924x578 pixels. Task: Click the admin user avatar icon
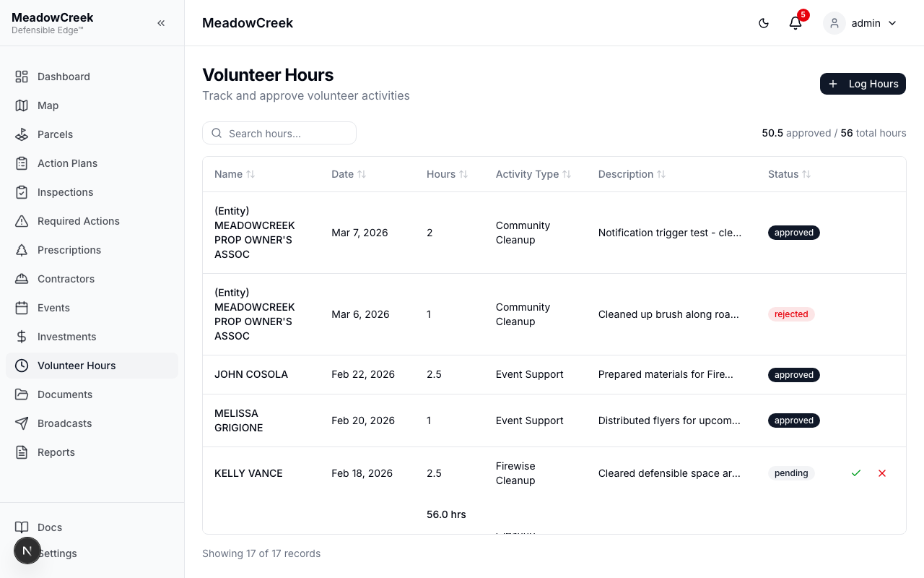tap(834, 23)
